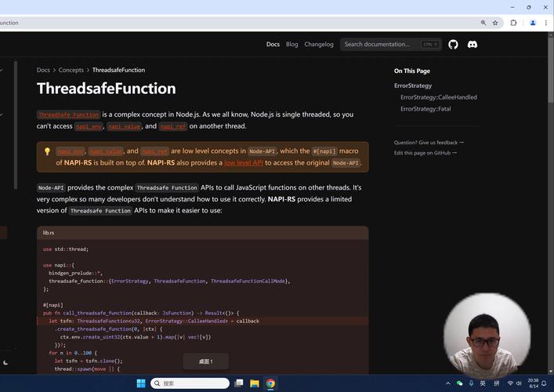The height and width of the screenshot is (392, 554).
Task: Click the microphone tray icon
Action: pyautogui.click(x=471, y=383)
